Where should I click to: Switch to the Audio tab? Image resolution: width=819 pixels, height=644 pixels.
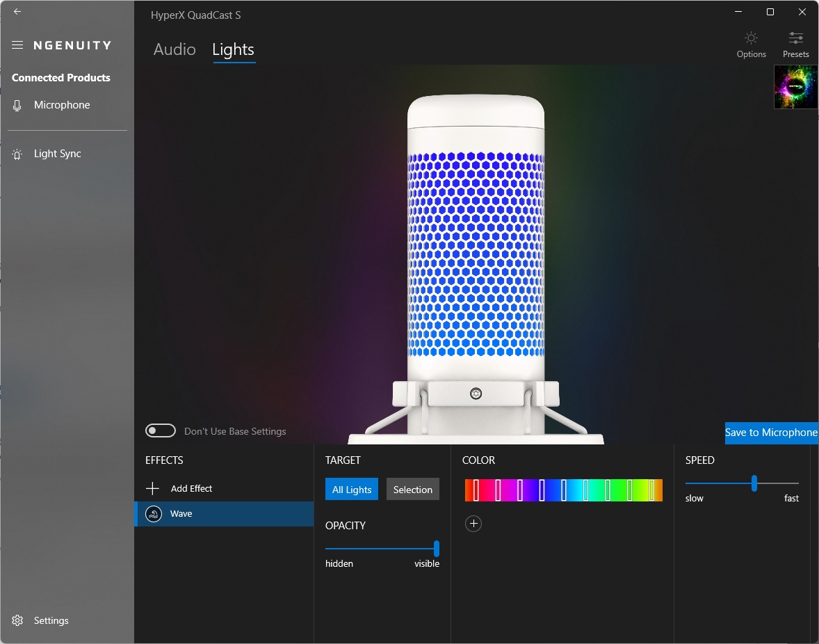tap(175, 49)
